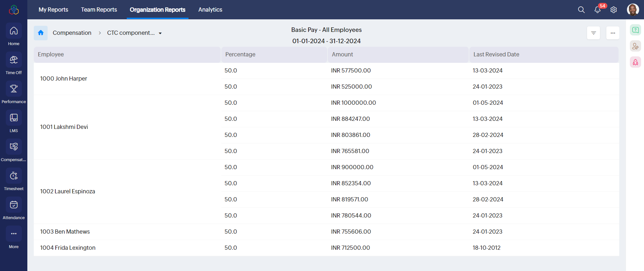This screenshot has height=271, width=644.
Task: Open the Compensation sidebar module
Action: (14, 150)
